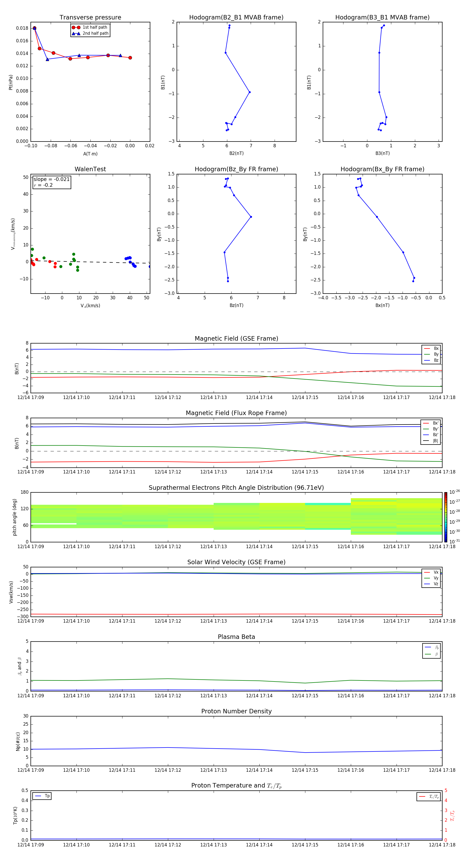Select the By' entry in flux rope legend
The height and width of the screenshot is (868, 473).
(431, 429)
